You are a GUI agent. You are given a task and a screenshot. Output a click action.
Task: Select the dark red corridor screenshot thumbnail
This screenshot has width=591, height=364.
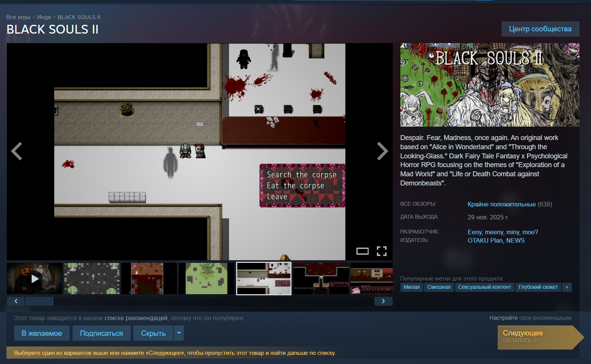pyautogui.click(x=321, y=279)
